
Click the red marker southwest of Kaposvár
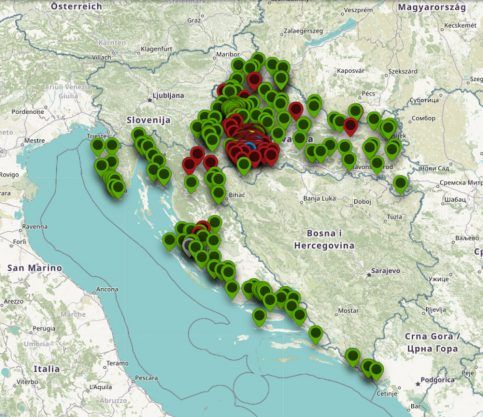pos(296,110)
